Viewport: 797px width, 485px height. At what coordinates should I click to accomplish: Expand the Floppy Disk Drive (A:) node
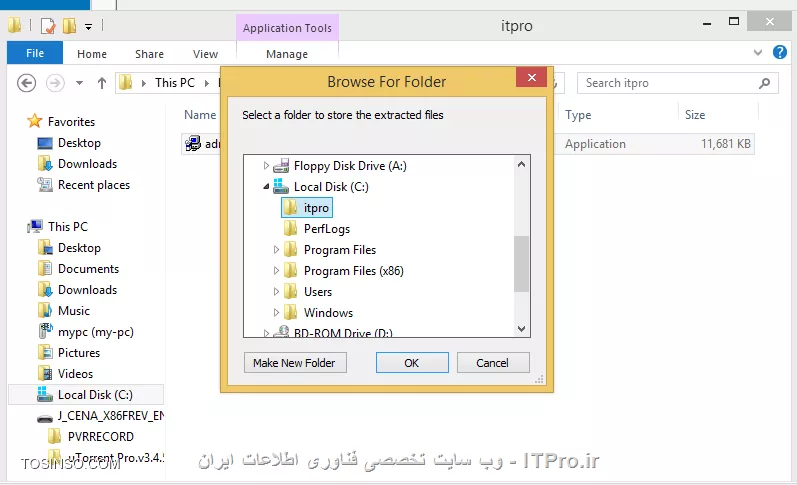coord(266,166)
